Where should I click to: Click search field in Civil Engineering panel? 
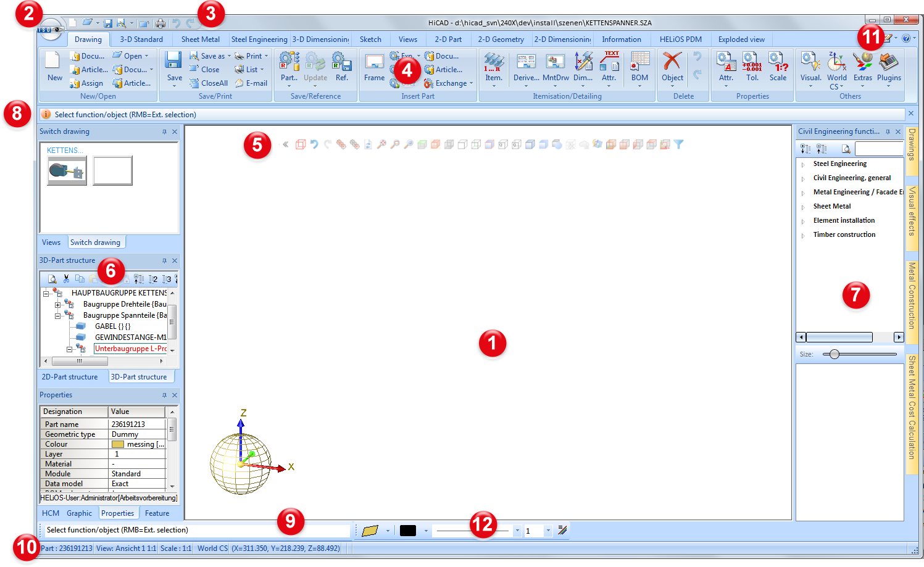tap(879, 149)
